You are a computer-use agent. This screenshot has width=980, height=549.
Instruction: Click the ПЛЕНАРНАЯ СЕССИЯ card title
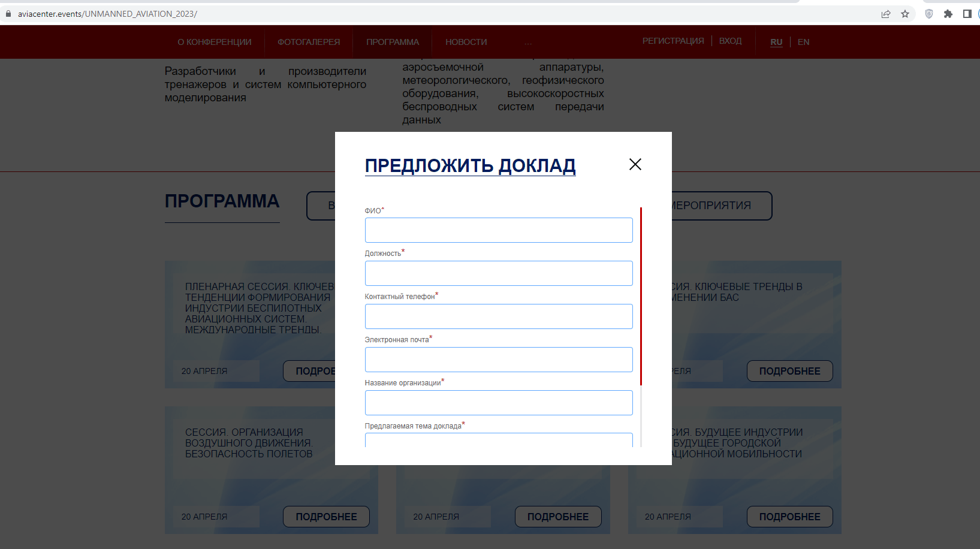click(x=260, y=308)
